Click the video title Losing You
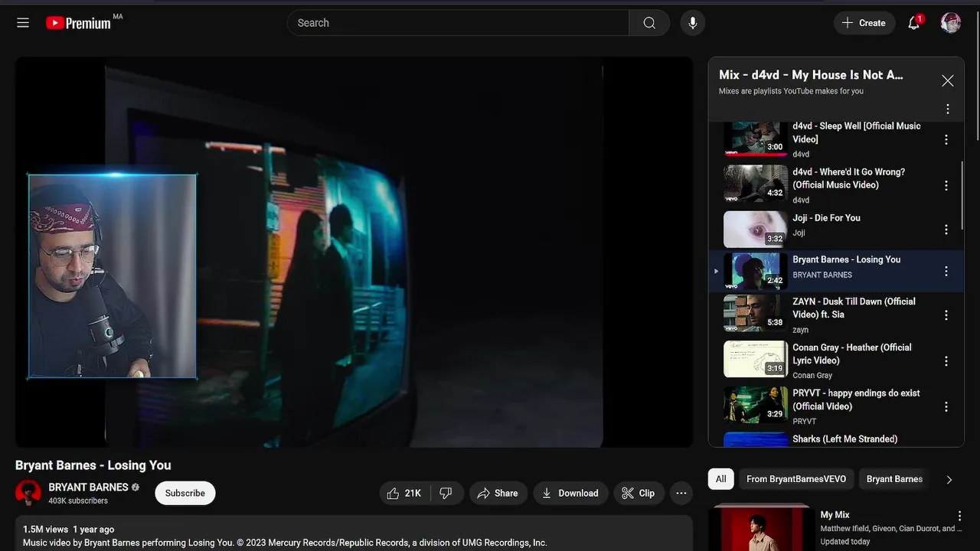 (93, 465)
